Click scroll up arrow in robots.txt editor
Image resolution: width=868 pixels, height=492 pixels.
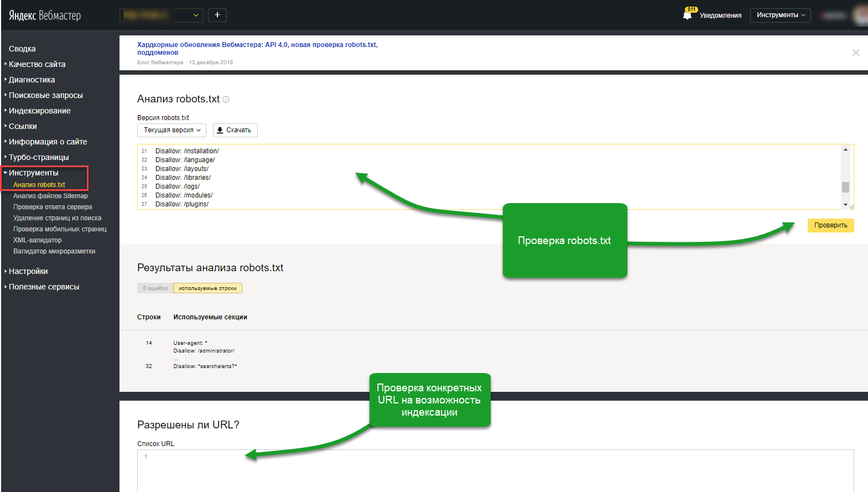[845, 149]
